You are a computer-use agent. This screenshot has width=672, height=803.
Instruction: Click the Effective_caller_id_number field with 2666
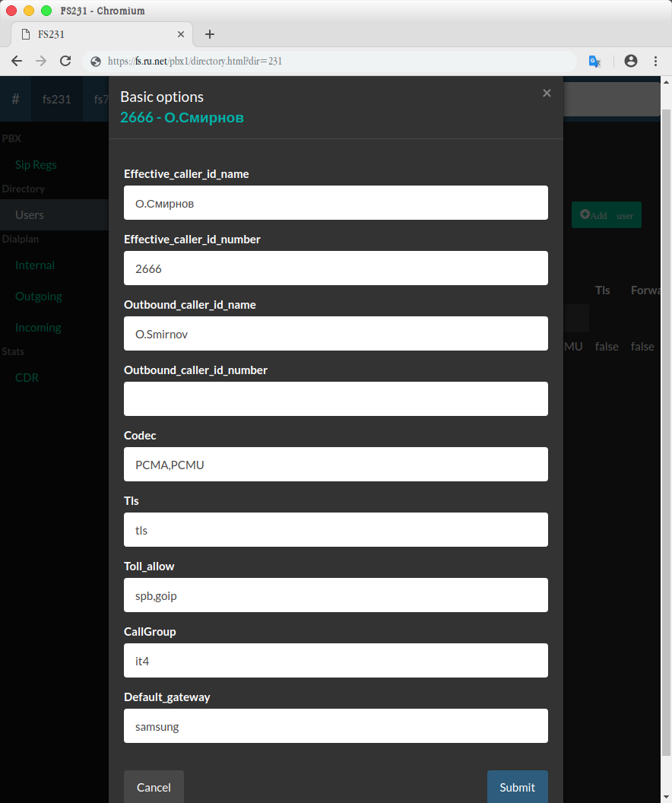[336, 268]
